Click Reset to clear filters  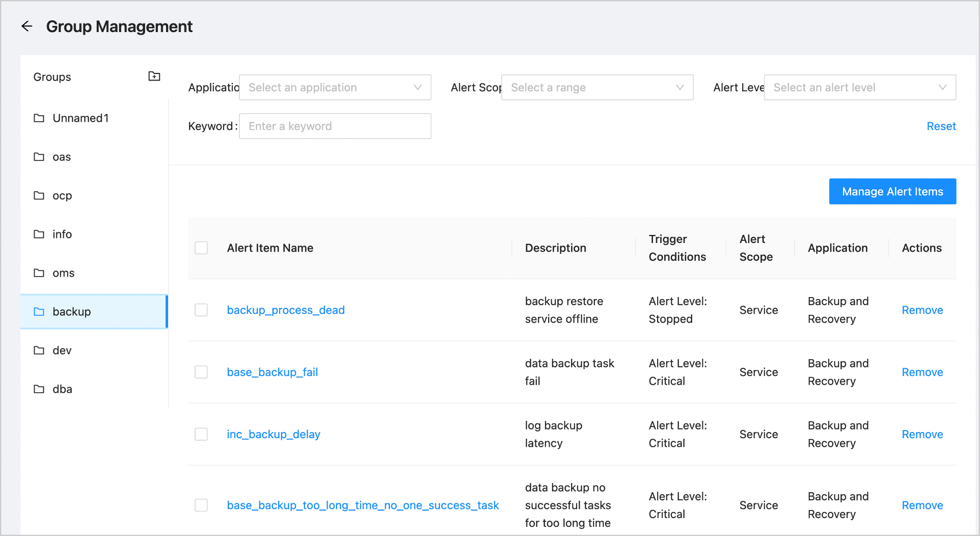click(941, 126)
